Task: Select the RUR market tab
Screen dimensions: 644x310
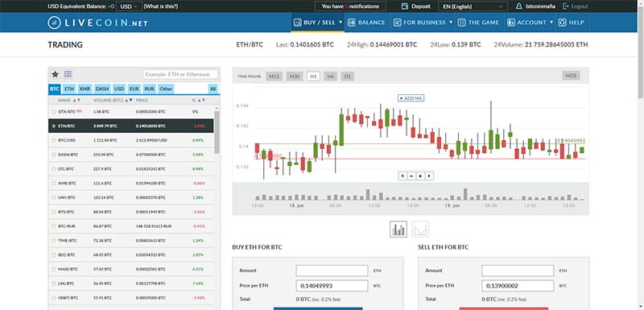Action: tap(150, 89)
